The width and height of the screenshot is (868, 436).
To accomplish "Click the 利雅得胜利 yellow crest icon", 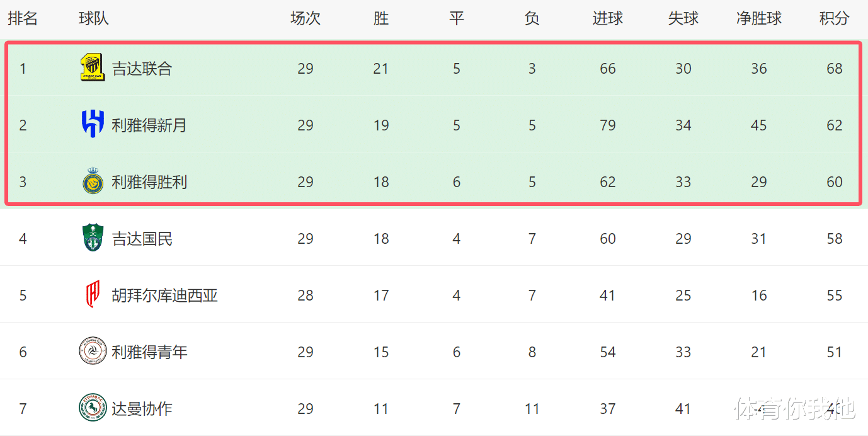I will 93,181.
